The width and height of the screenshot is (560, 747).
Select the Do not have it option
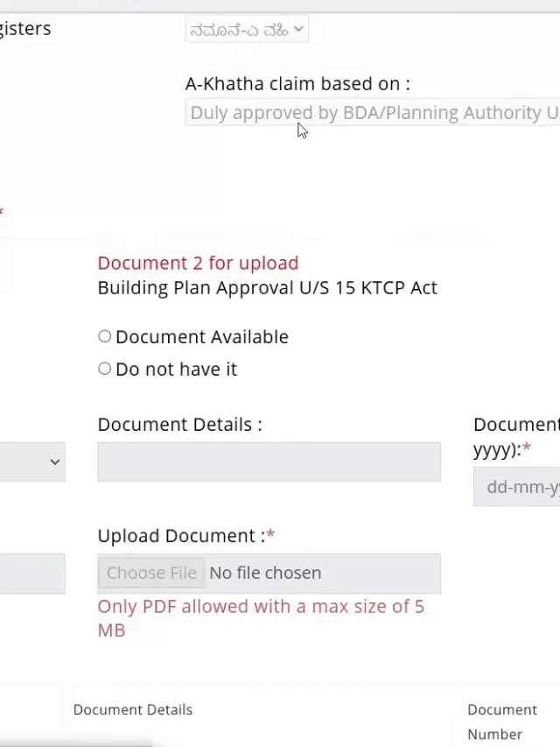(x=104, y=369)
